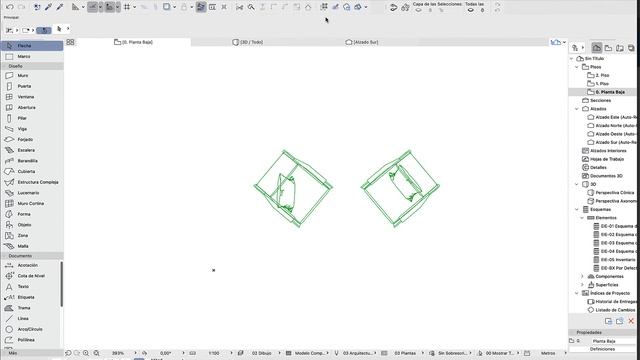Select the Objeto object tool
The image size is (640, 360).
32,224
